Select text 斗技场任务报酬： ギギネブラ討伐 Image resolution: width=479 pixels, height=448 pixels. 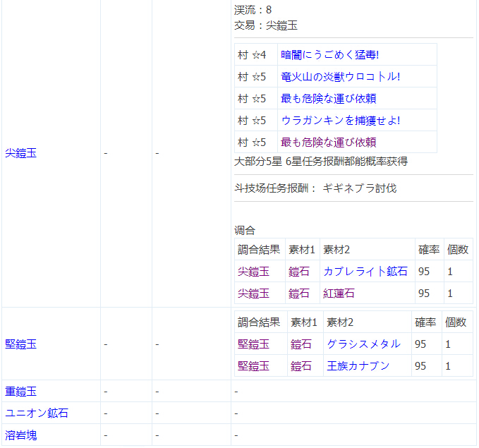[315, 188]
